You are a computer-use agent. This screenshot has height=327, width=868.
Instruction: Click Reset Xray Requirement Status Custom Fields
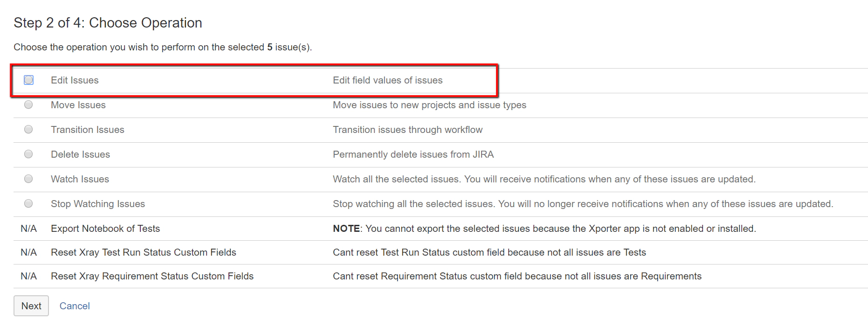[152, 276]
